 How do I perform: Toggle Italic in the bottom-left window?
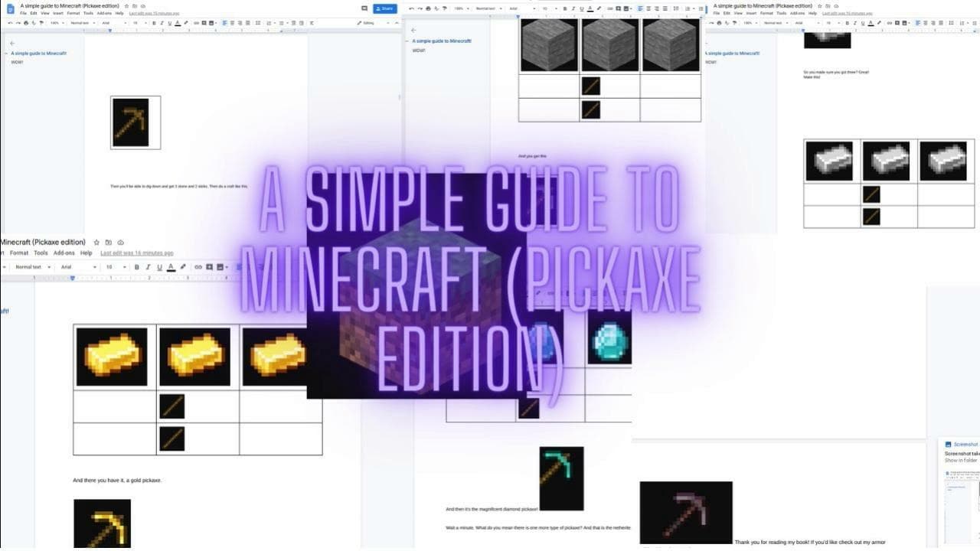148,267
